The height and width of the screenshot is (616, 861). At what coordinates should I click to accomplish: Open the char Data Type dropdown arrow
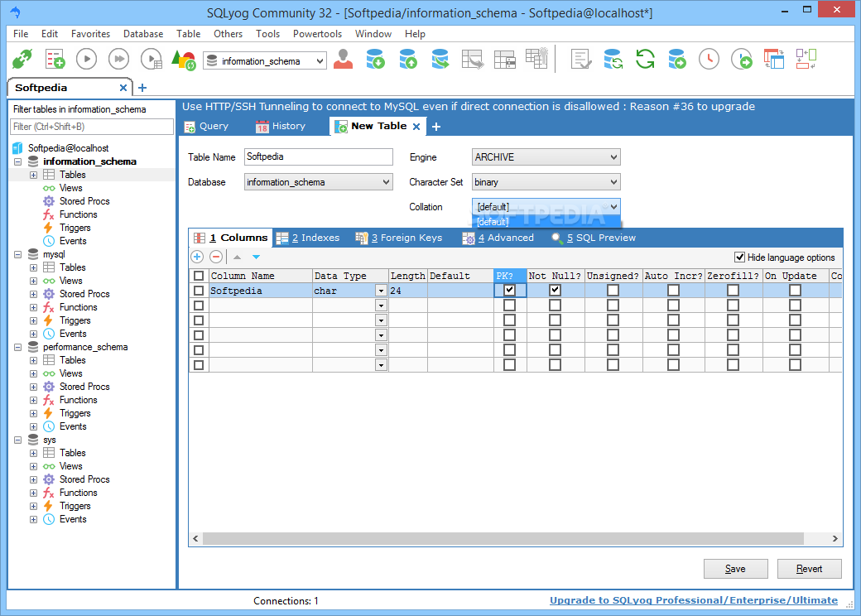click(381, 291)
